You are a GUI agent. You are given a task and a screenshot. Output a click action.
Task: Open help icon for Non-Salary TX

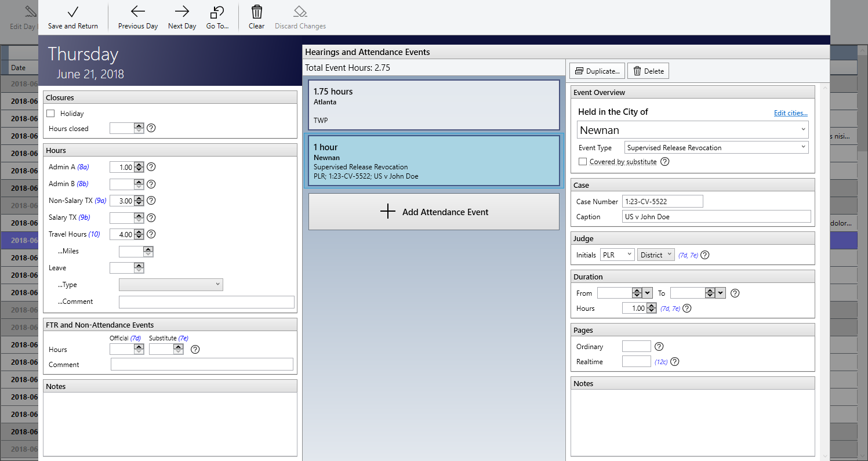coord(151,201)
